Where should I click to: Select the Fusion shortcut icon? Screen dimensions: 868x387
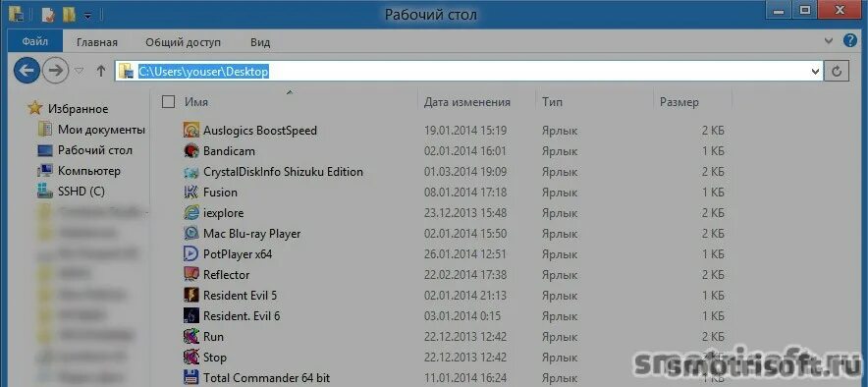191,193
